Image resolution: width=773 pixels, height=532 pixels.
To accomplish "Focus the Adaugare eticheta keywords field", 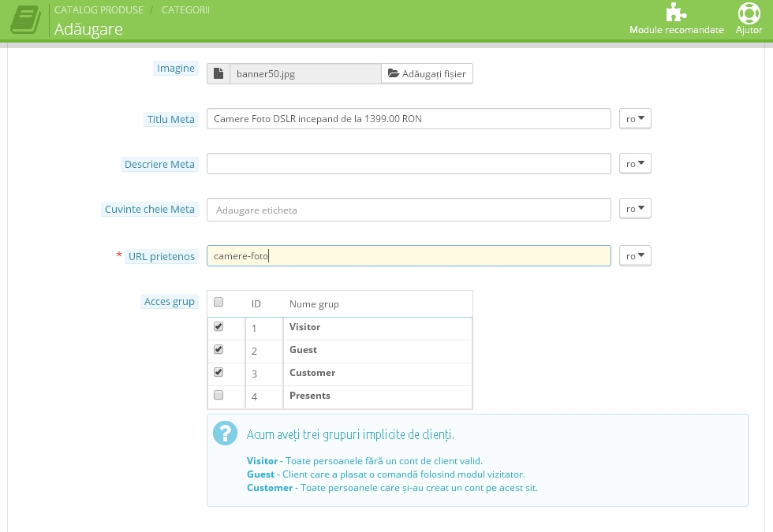I will click(408, 210).
